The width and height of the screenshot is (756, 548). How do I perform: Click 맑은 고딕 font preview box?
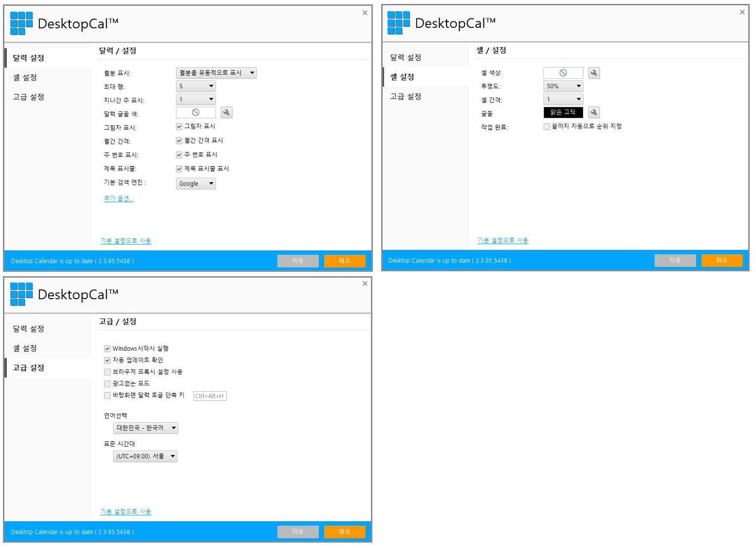(563, 113)
